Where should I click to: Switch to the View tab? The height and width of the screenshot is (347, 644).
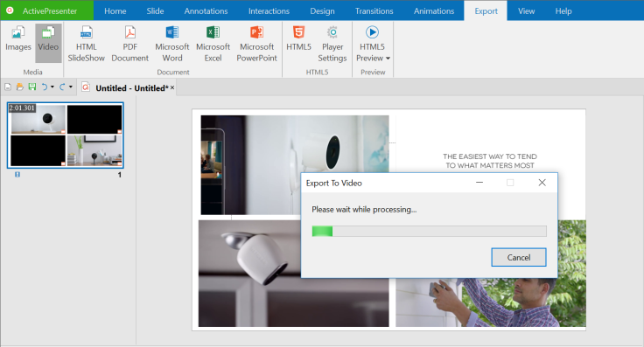click(x=526, y=11)
